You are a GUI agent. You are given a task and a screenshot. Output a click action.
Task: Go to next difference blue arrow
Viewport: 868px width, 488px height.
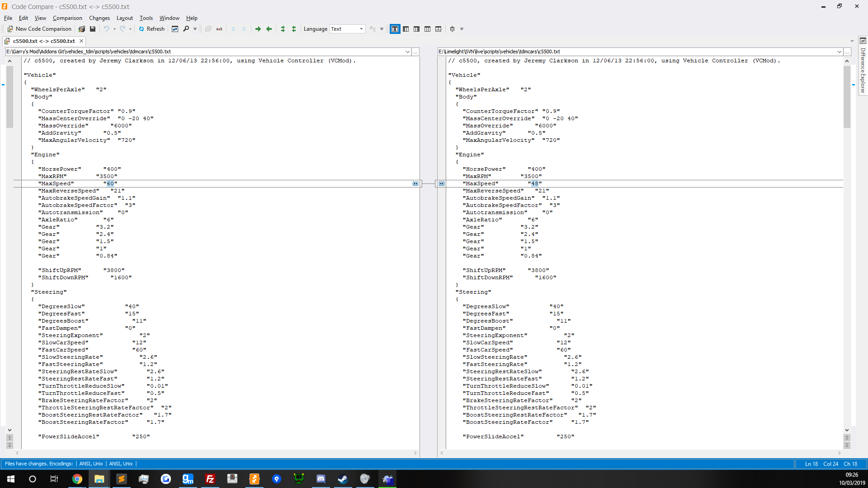[x=233, y=29]
